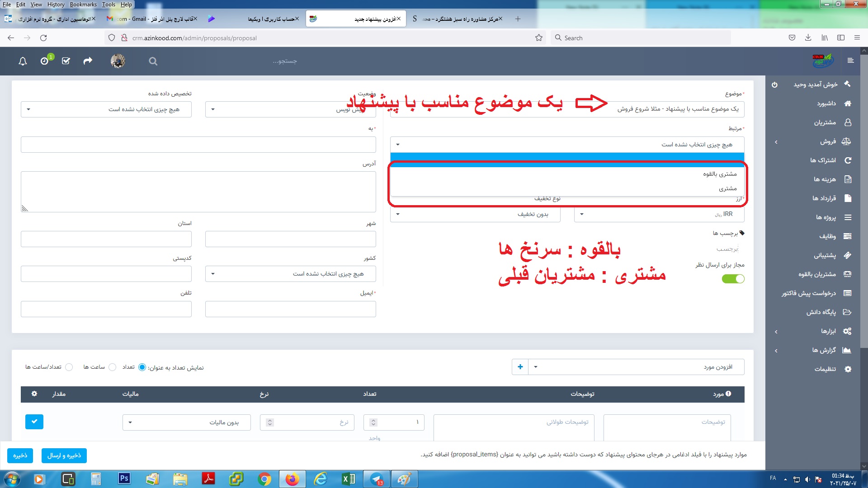Click the درخواست پیش فاکتور icon in sidebar
Image resolution: width=868 pixels, height=488 pixels.
tap(848, 293)
